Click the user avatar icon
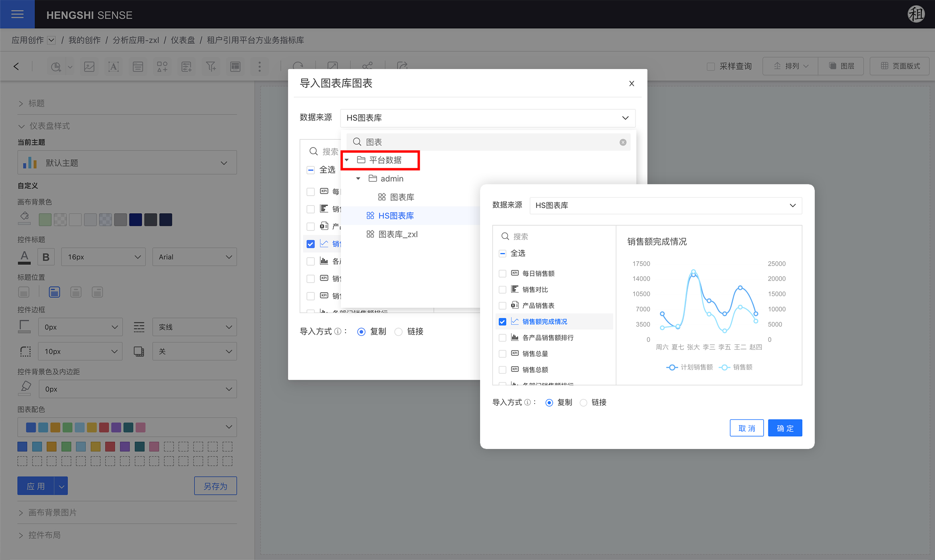The width and height of the screenshot is (935, 560). [916, 14]
